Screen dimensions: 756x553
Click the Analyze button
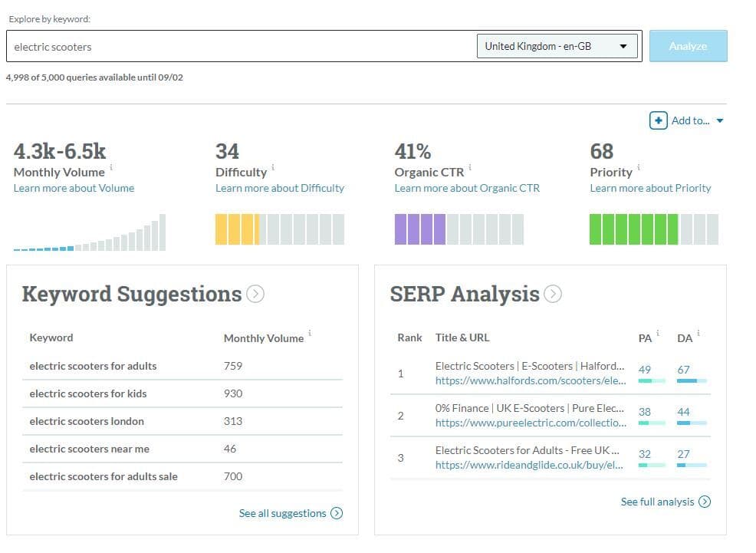pyautogui.click(x=688, y=46)
